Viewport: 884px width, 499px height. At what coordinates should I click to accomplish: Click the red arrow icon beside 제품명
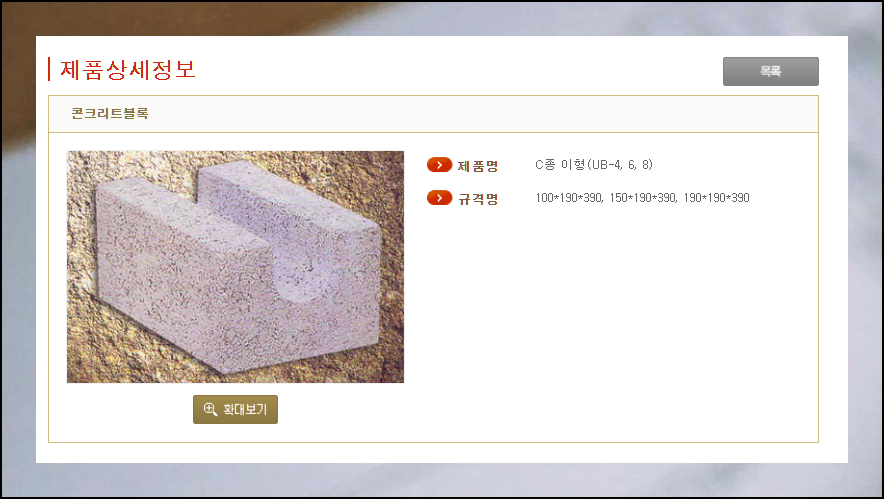point(440,165)
